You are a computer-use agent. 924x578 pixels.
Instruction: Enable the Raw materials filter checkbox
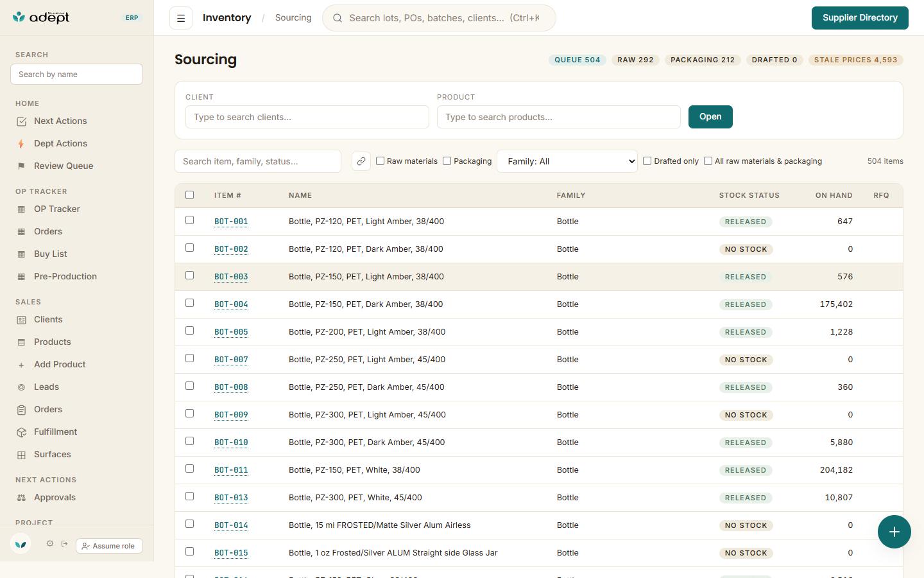pyautogui.click(x=380, y=161)
